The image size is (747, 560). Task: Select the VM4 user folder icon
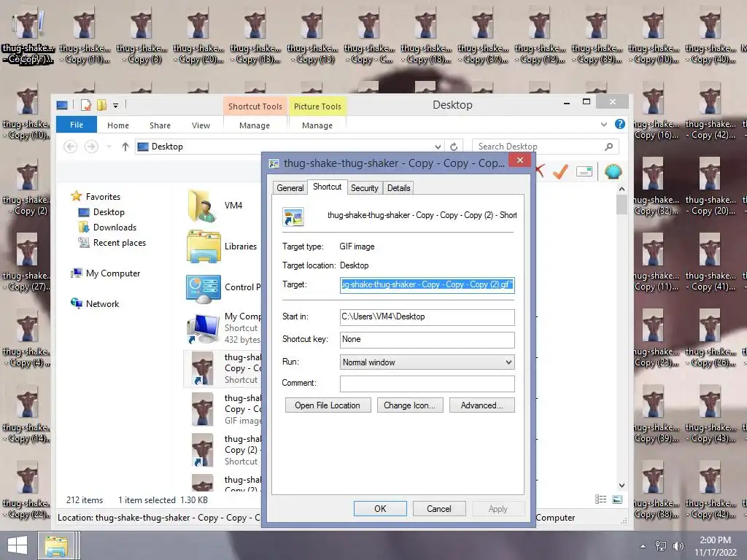(x=203, y=206)
